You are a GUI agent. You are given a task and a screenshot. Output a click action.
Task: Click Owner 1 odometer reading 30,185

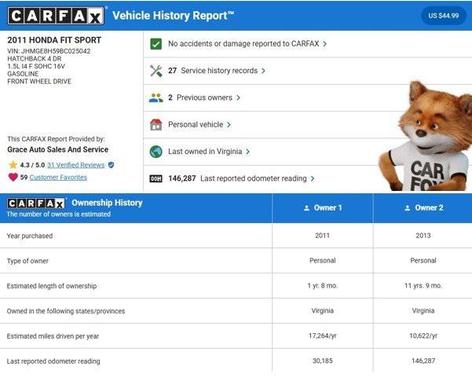322,361
